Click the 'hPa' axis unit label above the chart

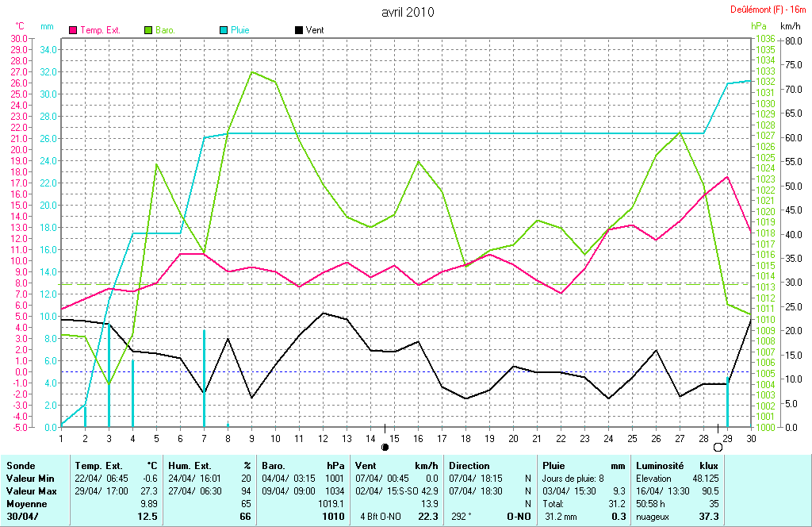pos(759,26)
